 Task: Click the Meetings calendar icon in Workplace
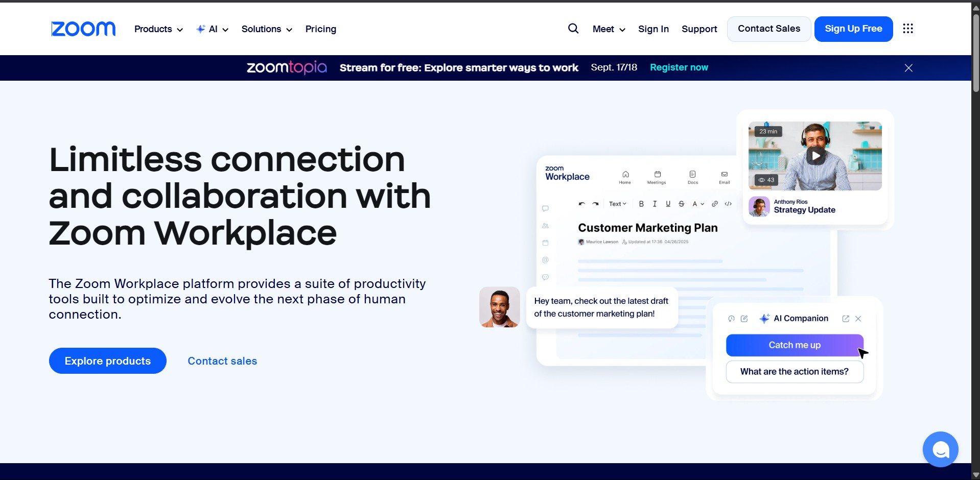(x=657, y=175)
